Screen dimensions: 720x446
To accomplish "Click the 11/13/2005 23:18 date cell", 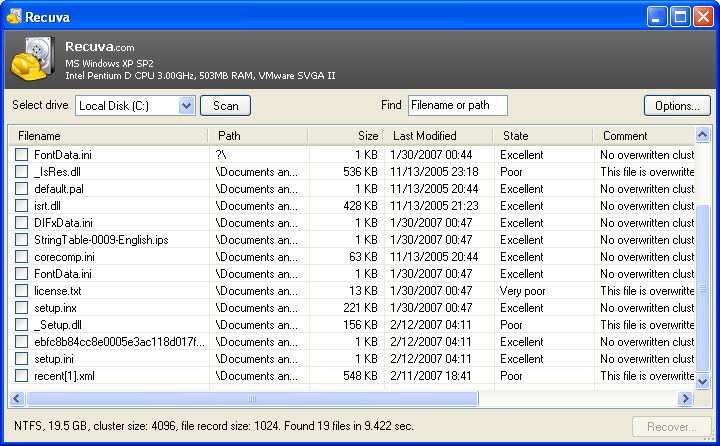I will point(434,172).
